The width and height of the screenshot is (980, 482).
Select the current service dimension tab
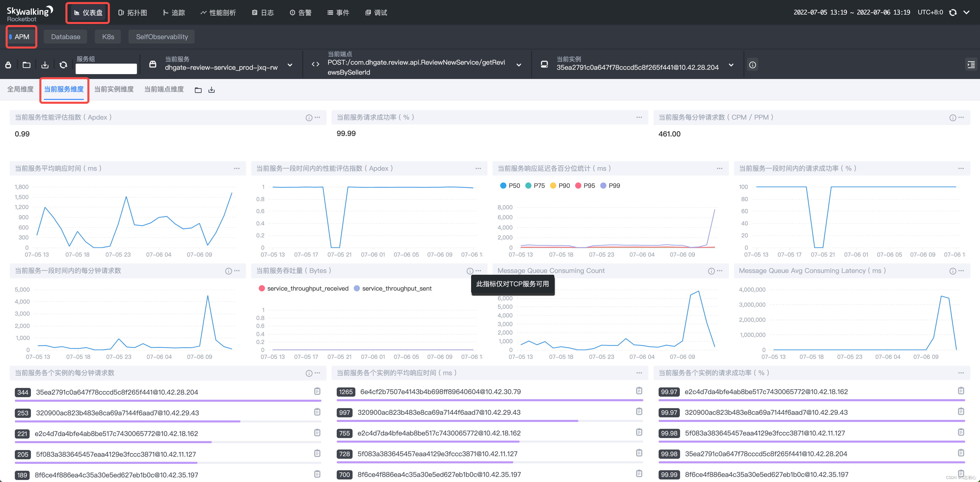(x=64, y=89)
